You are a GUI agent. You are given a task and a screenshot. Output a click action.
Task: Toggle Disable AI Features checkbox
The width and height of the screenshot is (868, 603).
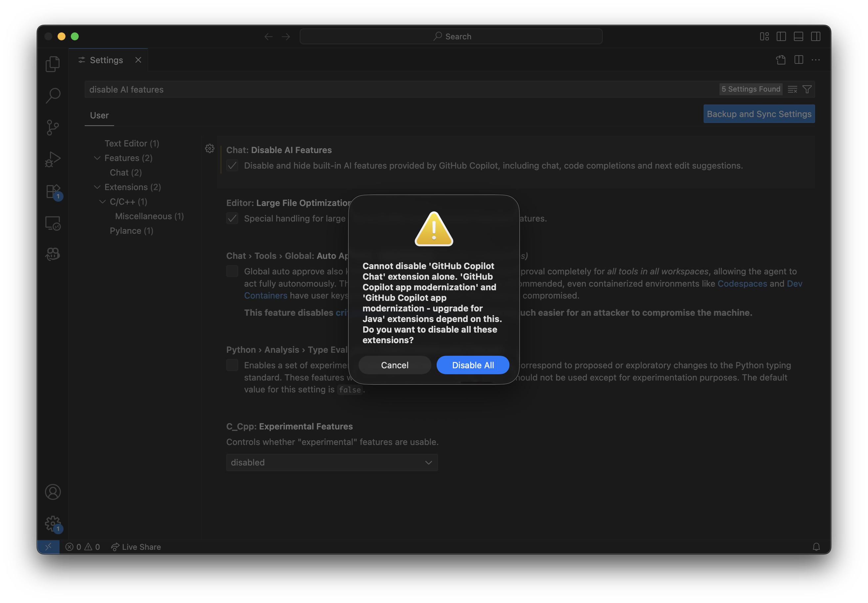tap(232, 166)
